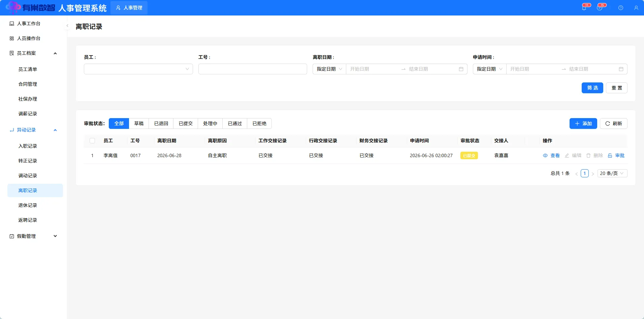Click 离职日期 开始日期 field
Viewport: 644px width, 319px height.
[373, 69]
